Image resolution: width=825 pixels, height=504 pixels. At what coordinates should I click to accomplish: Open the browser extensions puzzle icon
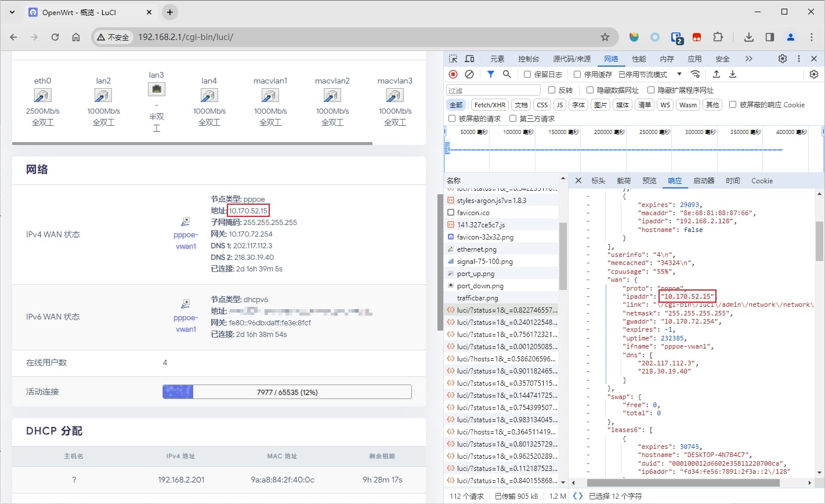[x=718, y=37]
